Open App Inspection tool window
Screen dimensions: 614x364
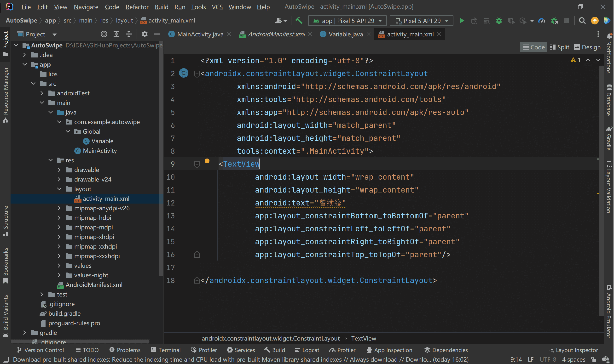[389, 350]
